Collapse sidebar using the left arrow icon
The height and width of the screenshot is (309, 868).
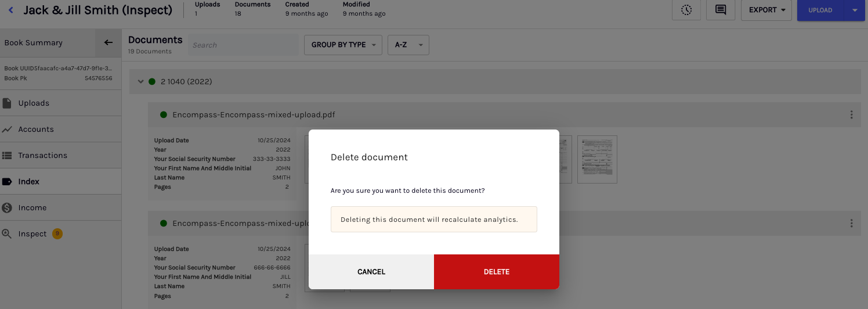click(108, 42)
